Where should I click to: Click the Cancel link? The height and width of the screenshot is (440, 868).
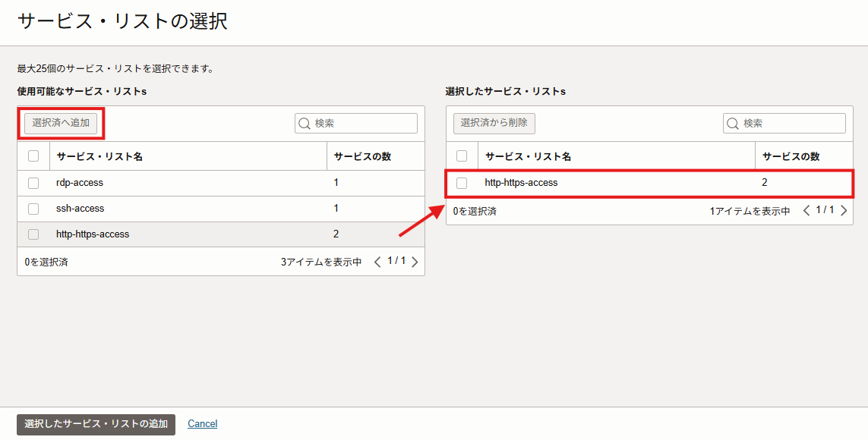(203, 424)
